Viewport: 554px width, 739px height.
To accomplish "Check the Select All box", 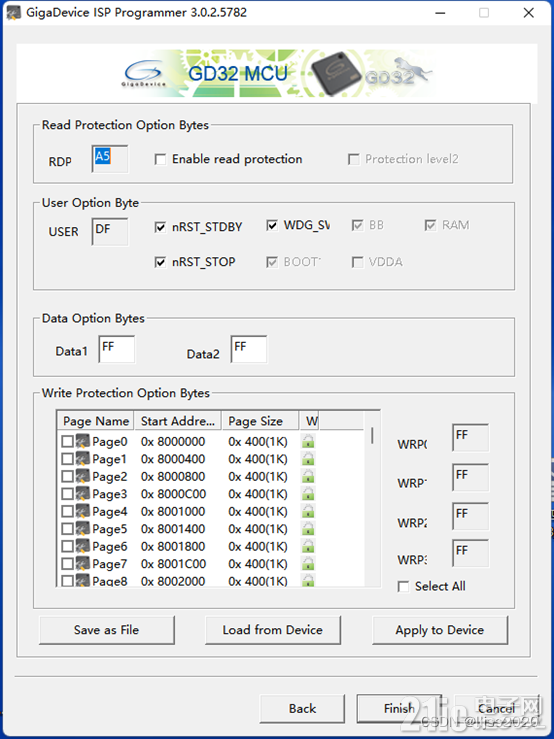I will click(x=403, y=587).
